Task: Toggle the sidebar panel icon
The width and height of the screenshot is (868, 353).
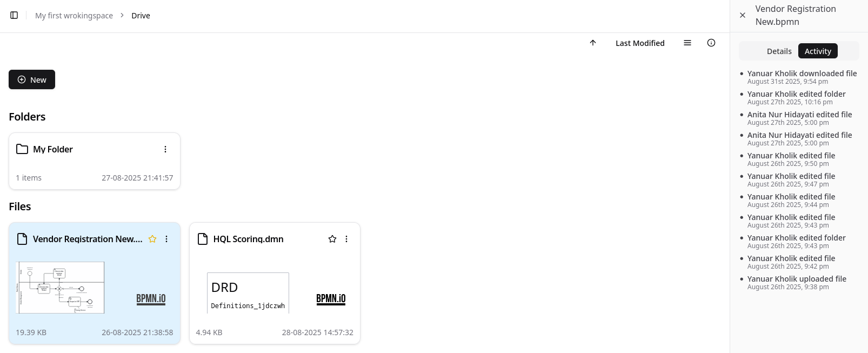Action: [x=14, y=15]
